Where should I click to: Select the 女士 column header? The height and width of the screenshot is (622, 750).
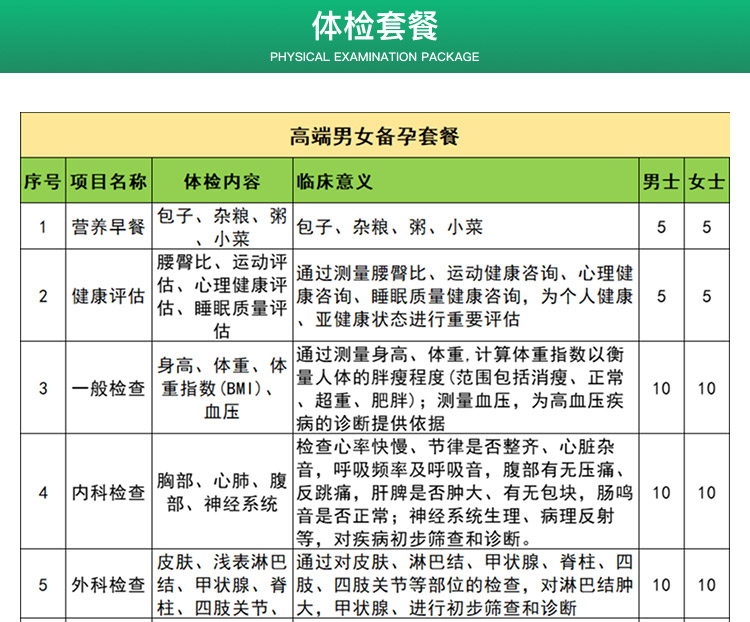click(707, 182)
